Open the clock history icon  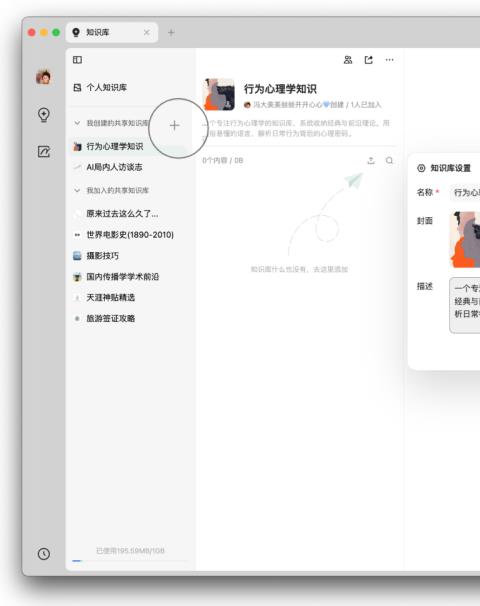click(x=44, y=553)
